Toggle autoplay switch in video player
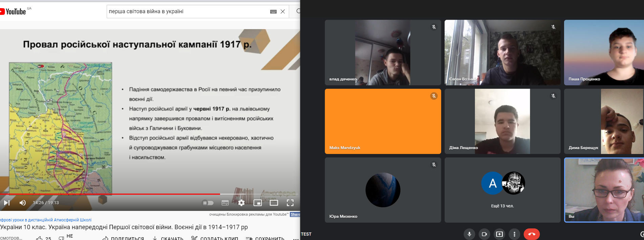This screenshot has height=240, width=644. point(208,203)
